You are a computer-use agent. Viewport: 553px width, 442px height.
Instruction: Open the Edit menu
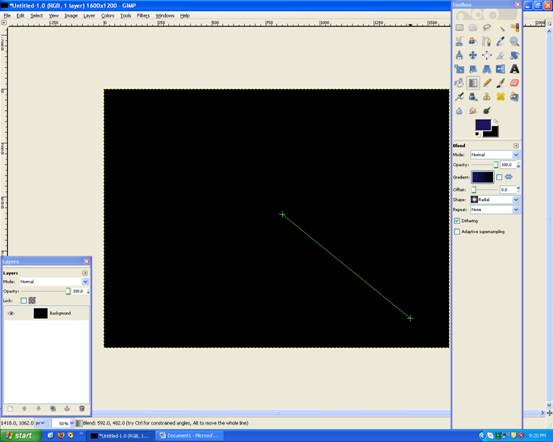20,16
